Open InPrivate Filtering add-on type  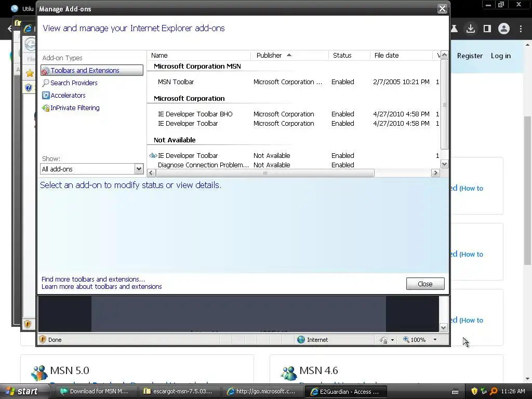pyautogui.click(x=75, y=108)
